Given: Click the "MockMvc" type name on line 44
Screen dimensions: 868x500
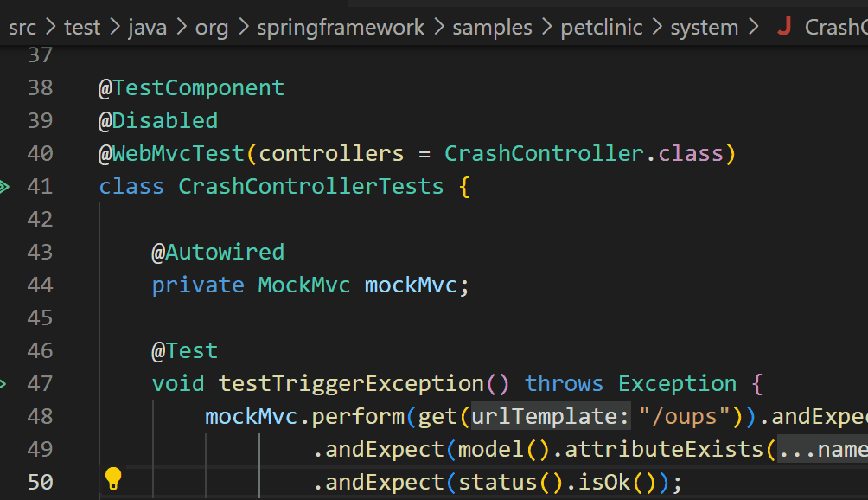Looking at the screenshot, I should click(x=303, y=284).
